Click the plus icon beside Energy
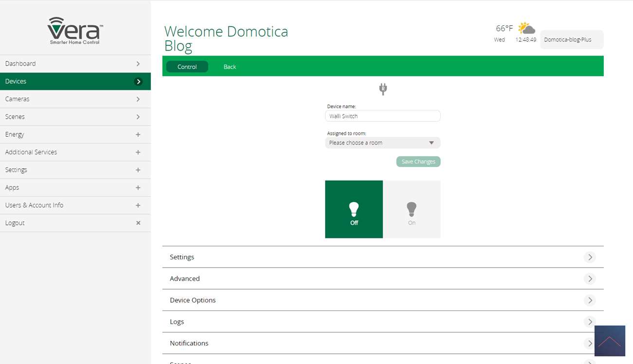The image size is (633, 364). tap(138, 134)
